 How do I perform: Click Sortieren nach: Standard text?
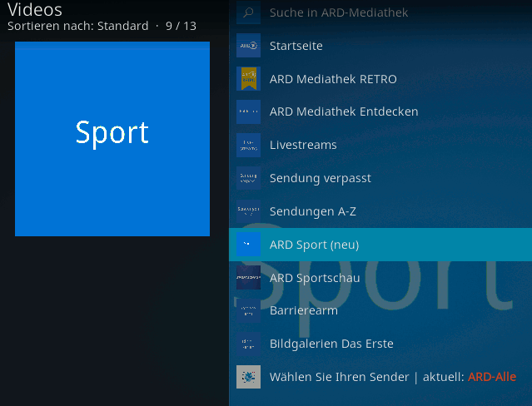(x=78, y=26)
